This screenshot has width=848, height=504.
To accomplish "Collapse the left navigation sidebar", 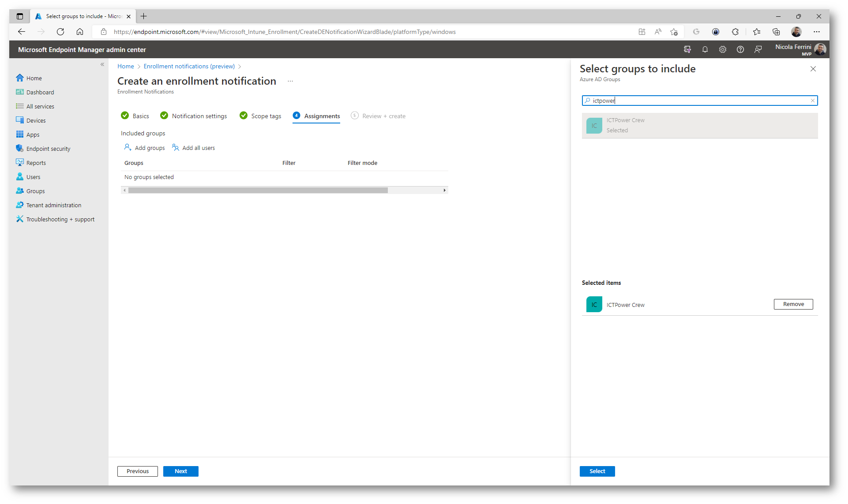I will click(102, 64).
